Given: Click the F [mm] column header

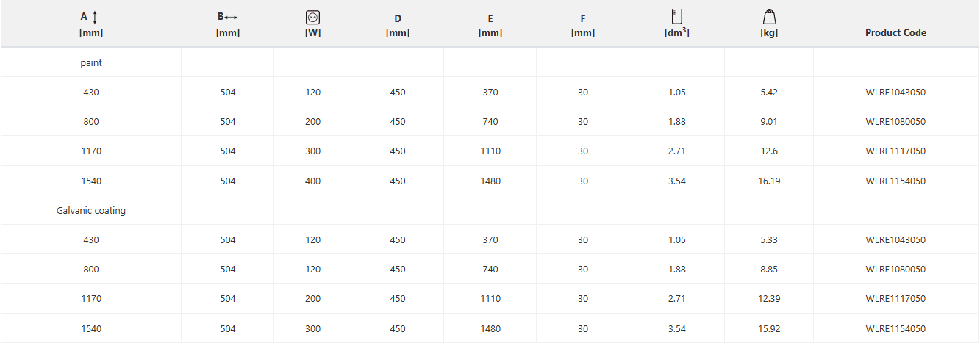Looking at the screenshot, I should point(583,26).
